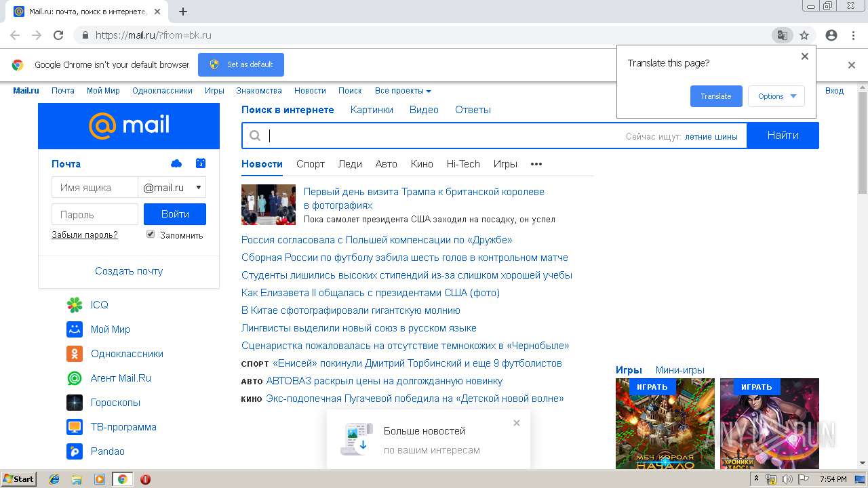
Task: Click the летние шины search suggestion
Action: [711, 136]
